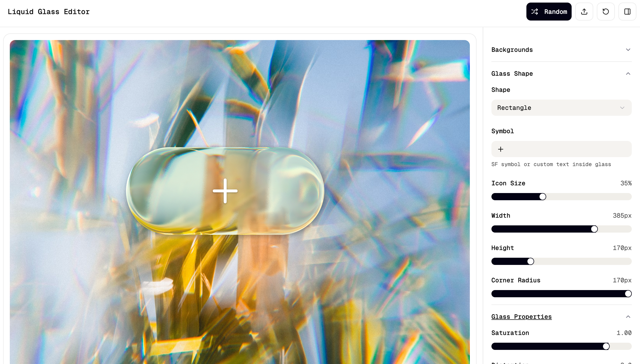The image size is (640, 364).
Task: Collapse Glass Properties using its chevron
Action: 628,317
